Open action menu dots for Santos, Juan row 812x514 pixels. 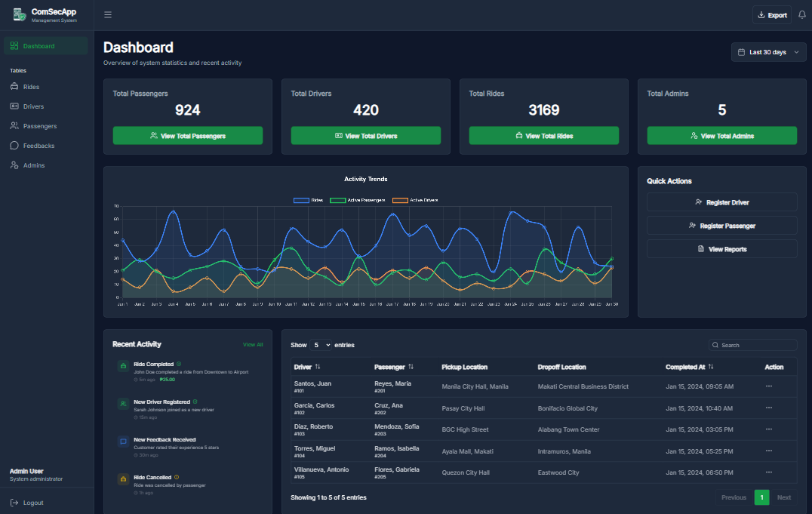point(769,386)
